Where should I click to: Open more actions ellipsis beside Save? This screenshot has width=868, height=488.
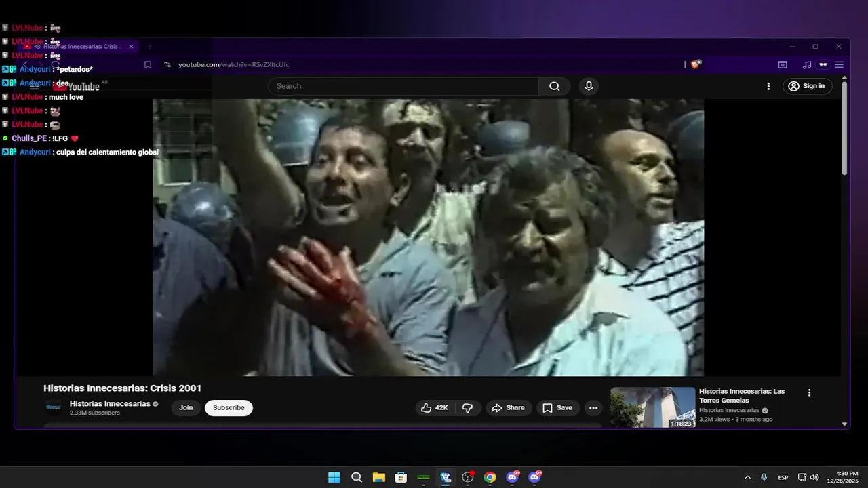coord(593,407)
